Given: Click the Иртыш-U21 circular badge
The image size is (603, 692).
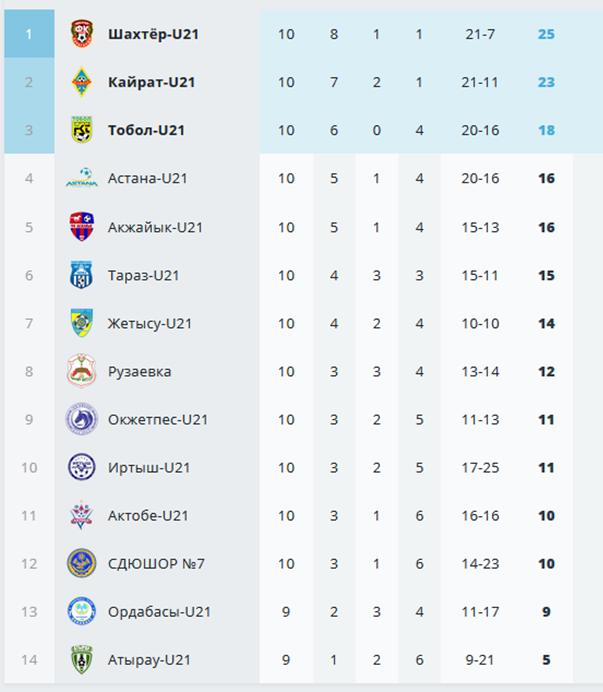Looking at the screenshot, I should coord(82,467).
